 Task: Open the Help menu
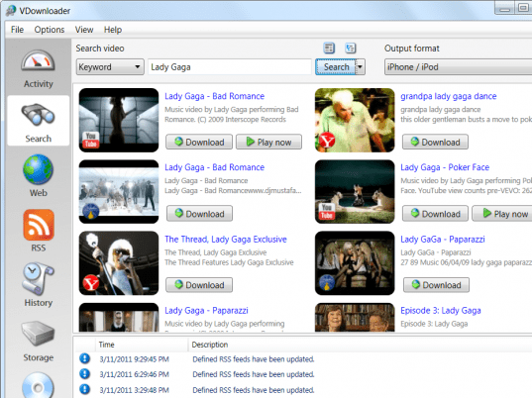(x=113, y=30)
